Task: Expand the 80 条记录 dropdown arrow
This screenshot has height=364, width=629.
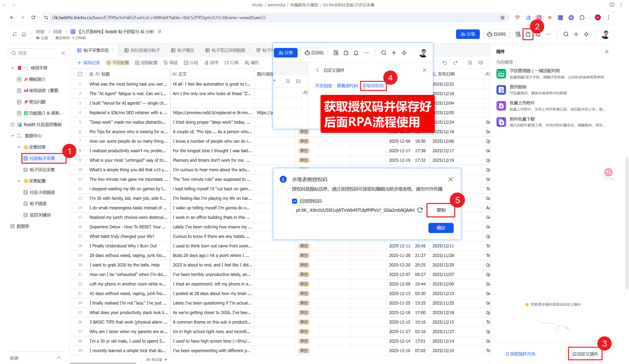Action: click(x=166, y=359)
